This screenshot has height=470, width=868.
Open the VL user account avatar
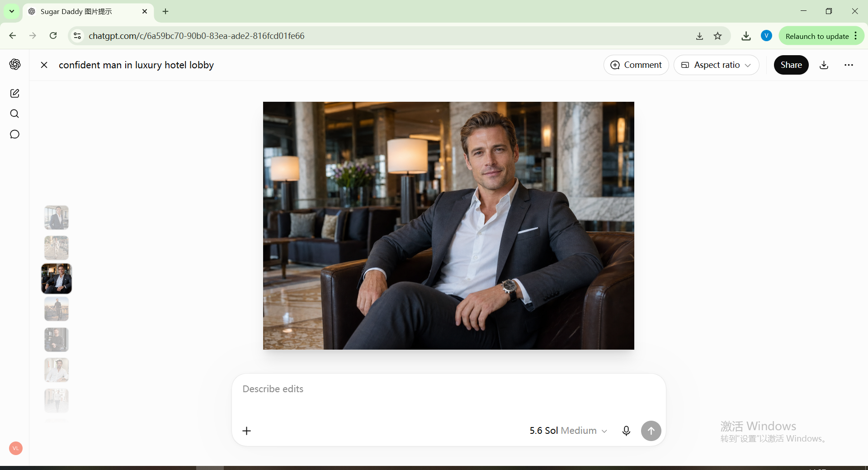[16, 448]
